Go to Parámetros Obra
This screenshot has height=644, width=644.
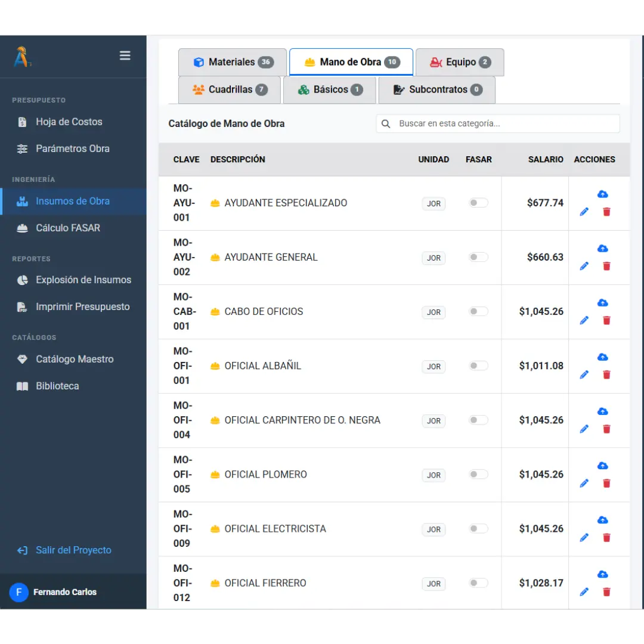pos(73,148)
